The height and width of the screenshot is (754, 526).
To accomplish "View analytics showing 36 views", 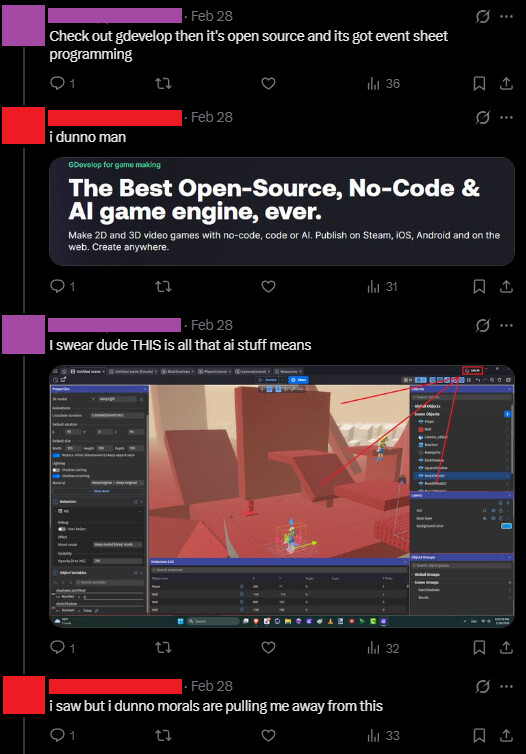I will tap(383, 84).
